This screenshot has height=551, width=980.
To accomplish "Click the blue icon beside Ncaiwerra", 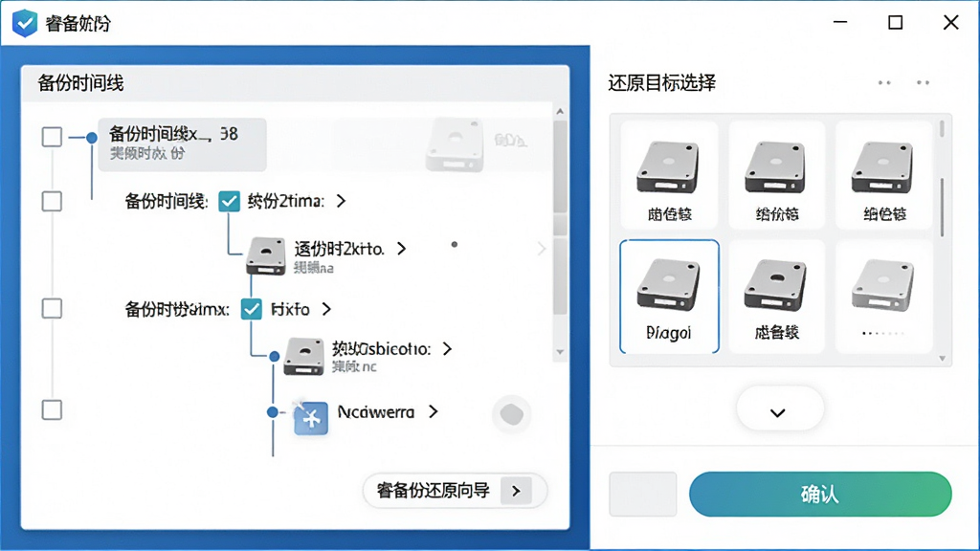I will pos(311,418).
